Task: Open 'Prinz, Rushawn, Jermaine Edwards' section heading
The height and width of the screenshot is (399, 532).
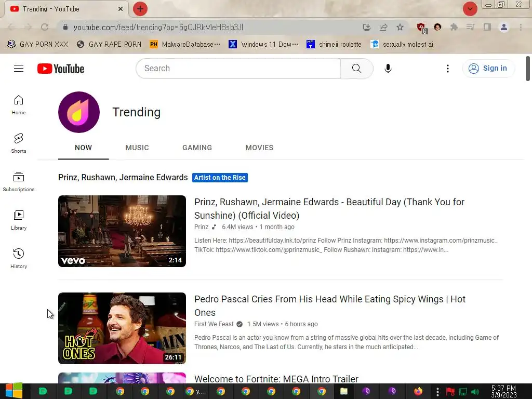Action: [123, 178]
